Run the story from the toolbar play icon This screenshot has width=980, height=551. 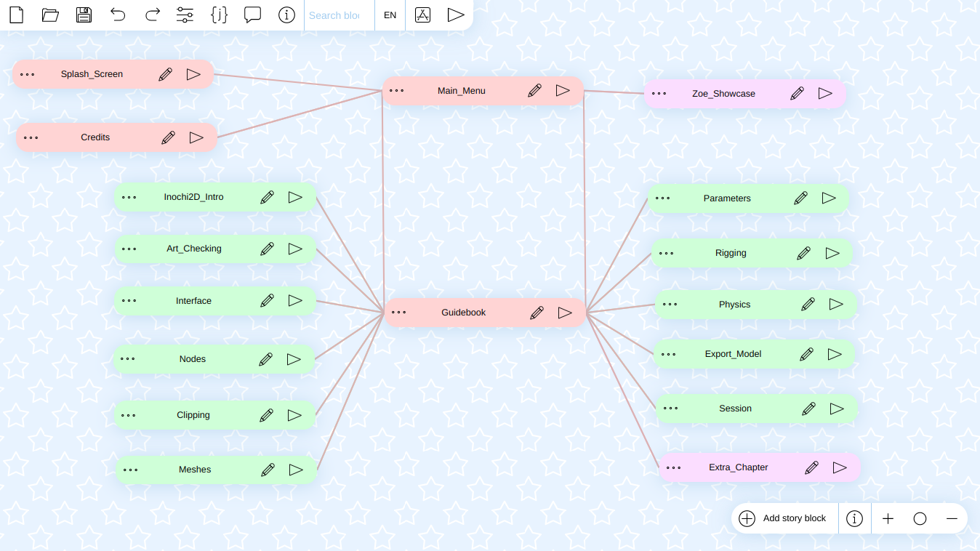tap(456, 15)
